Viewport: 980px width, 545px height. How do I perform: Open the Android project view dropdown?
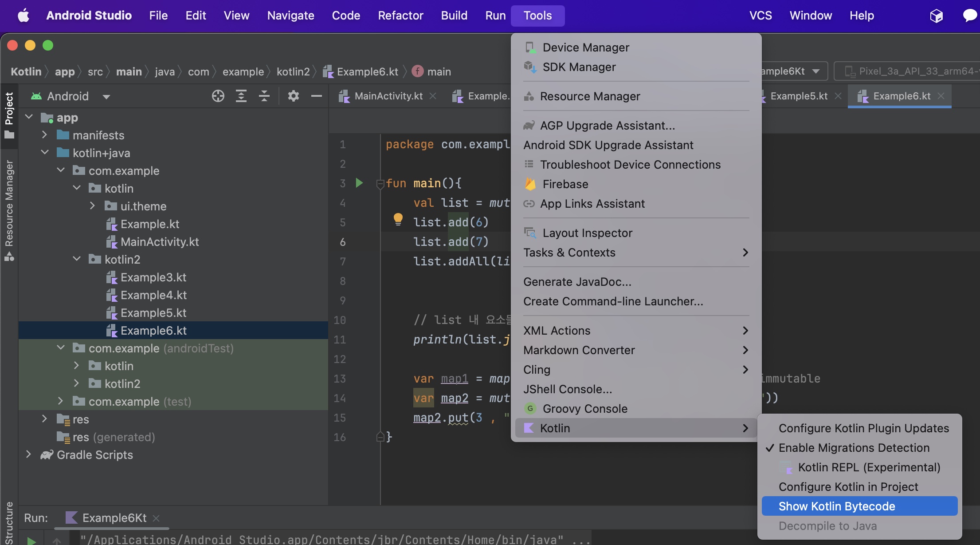pyautogui.click(x=106, y=96)
